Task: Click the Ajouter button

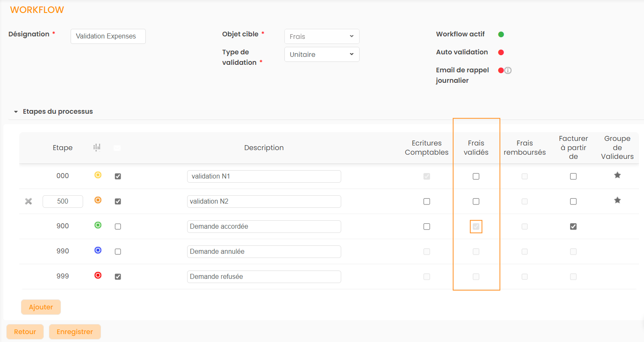Action: (x=41, y=307)
